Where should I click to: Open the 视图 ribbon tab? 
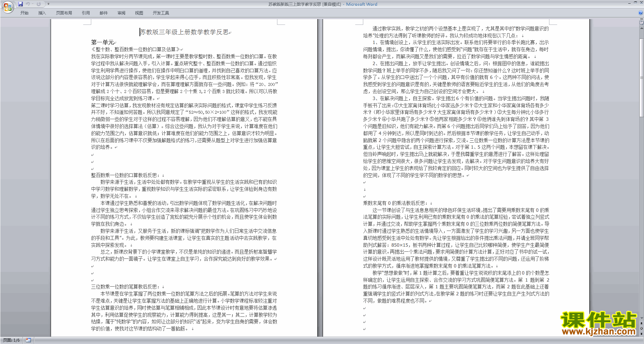139,13
